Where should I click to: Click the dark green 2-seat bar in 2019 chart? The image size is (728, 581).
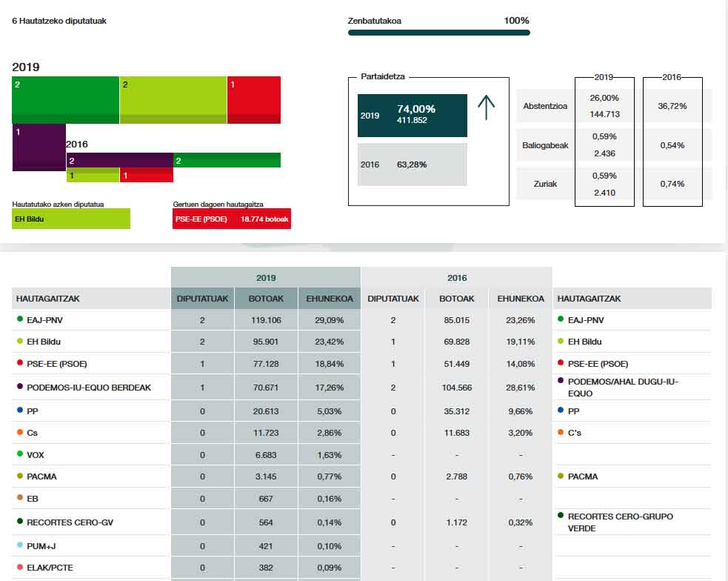point(65,99)
